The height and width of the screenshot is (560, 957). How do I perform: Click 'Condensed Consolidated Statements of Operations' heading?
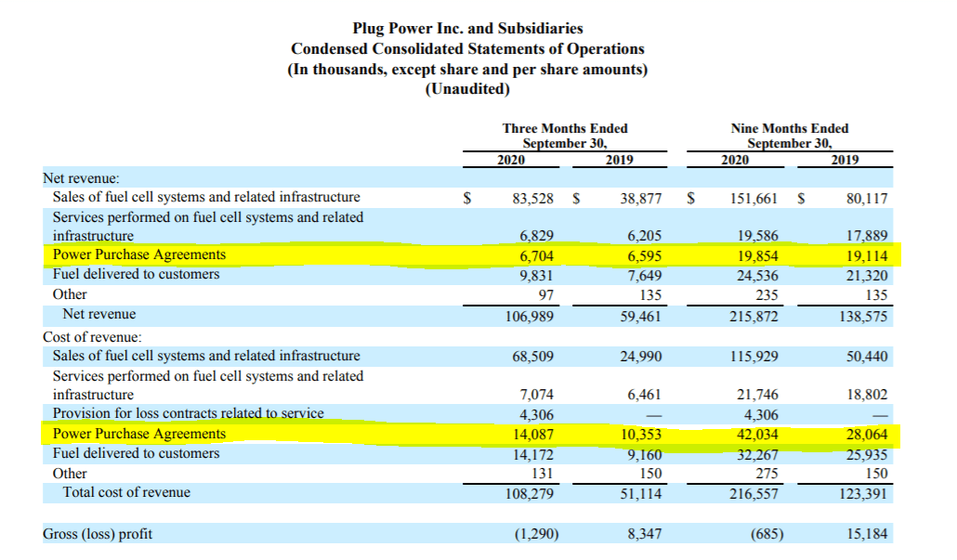pos(467,49)
